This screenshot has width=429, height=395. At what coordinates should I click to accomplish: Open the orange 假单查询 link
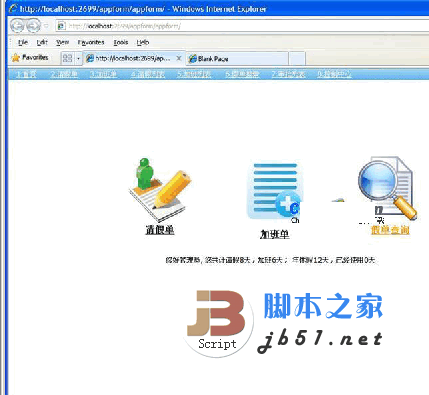coord(390,230)
